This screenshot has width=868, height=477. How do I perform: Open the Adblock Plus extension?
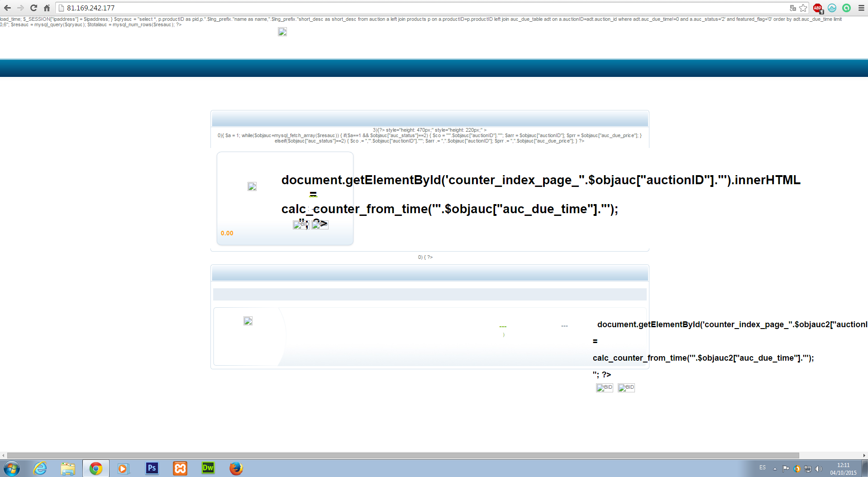tap(817, 8)
